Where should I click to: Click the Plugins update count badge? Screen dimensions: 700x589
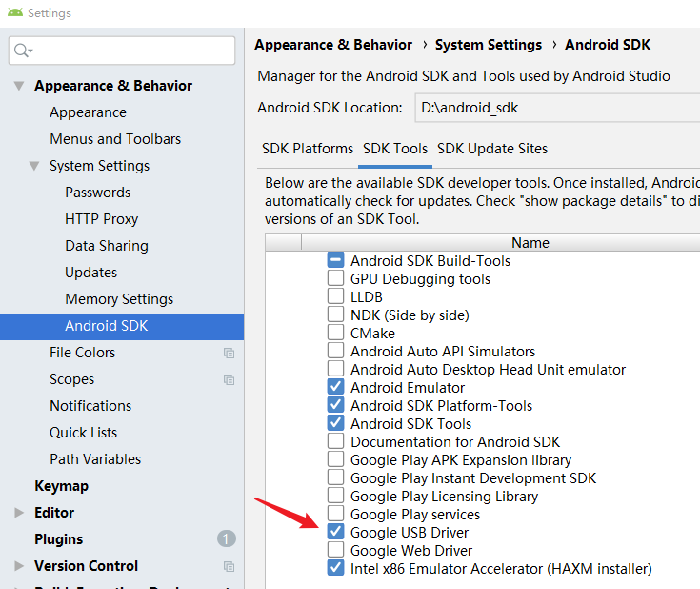pos(227,538)
